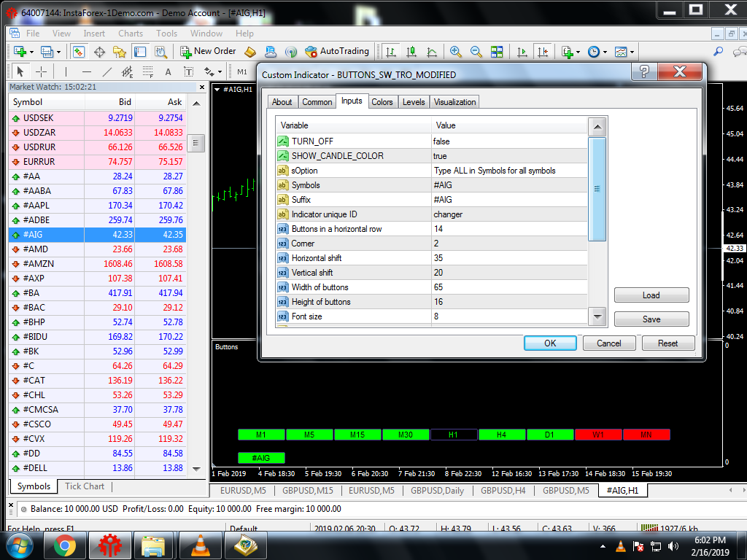Click the red W1 timeframe button
The image size is (747, 560).
tap(598, 435)
